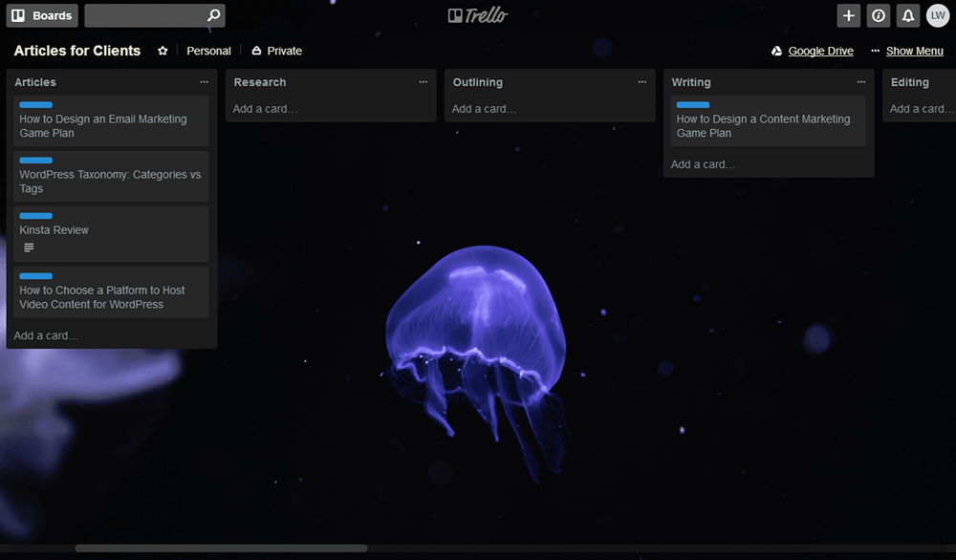Viewport: 956px width, 560px height.
Task: Open the information icon
Action: coord(879,16)
